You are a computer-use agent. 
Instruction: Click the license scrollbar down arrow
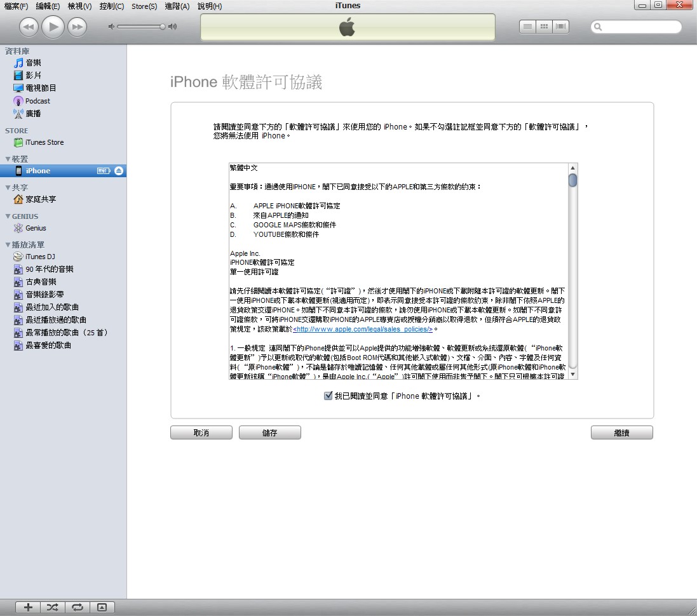573,374
